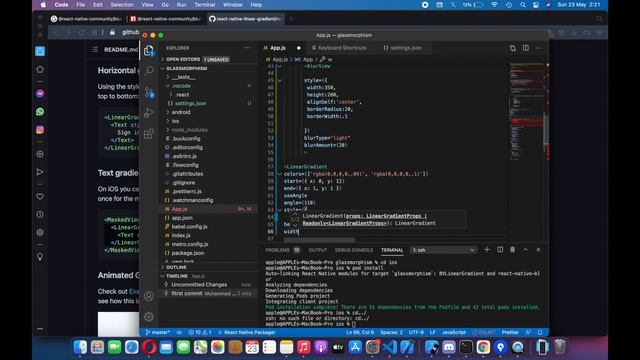640x360 pixels.
Task: Launch Discord from the Dock
Action: [x=449, y=347]
